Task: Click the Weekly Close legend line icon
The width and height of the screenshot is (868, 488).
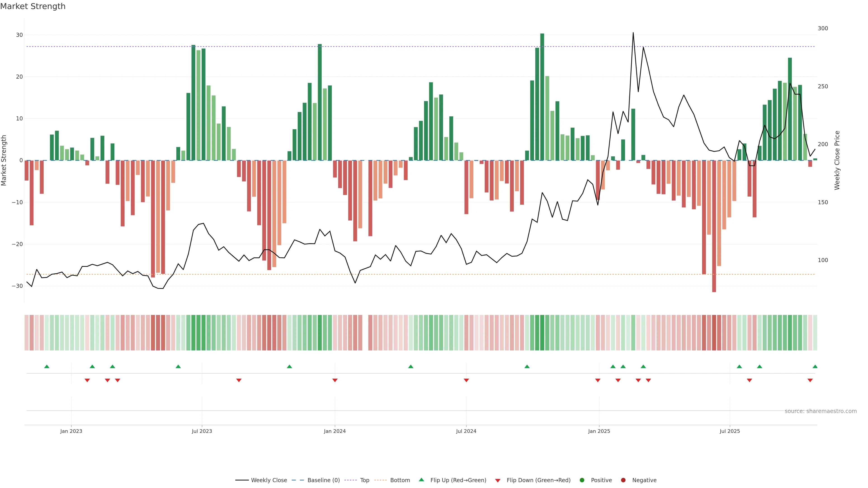Action: coord(242,480)
